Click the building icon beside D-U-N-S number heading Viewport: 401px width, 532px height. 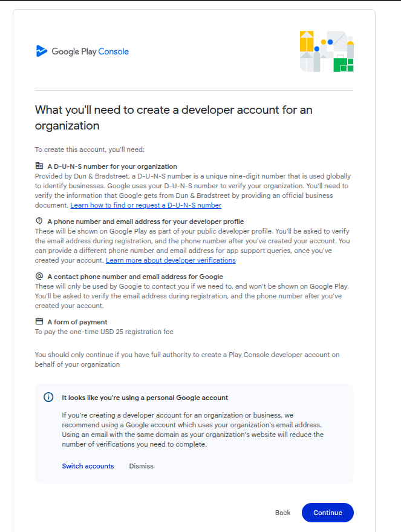coord(39,166)
